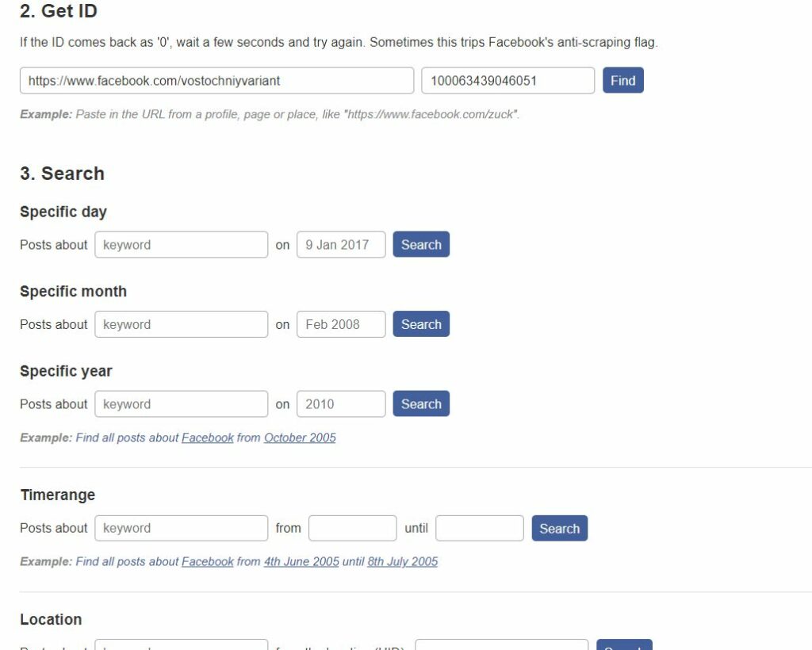Image resolution: width=812 pixels, height=650 pixels.
Task: Click the Specific year keyword field
Action: (x=182, y=403)
